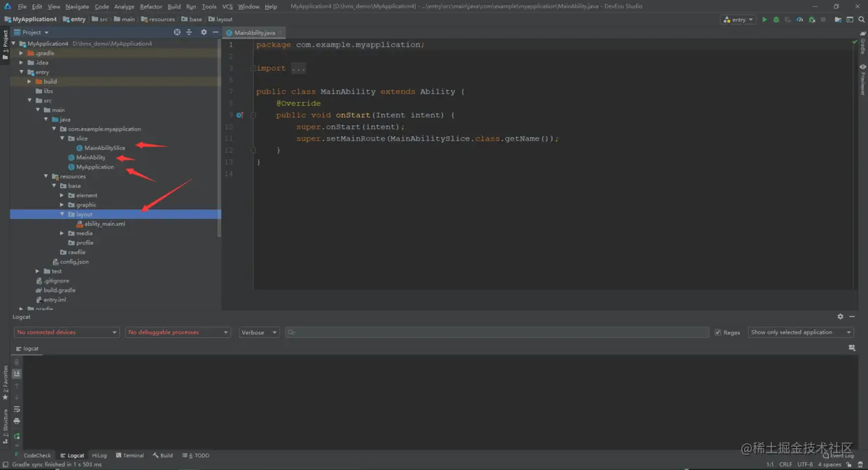The image size is (868, 470).
Task: Click the green restart icon in logcat sidebar
Action: [17, 436]
